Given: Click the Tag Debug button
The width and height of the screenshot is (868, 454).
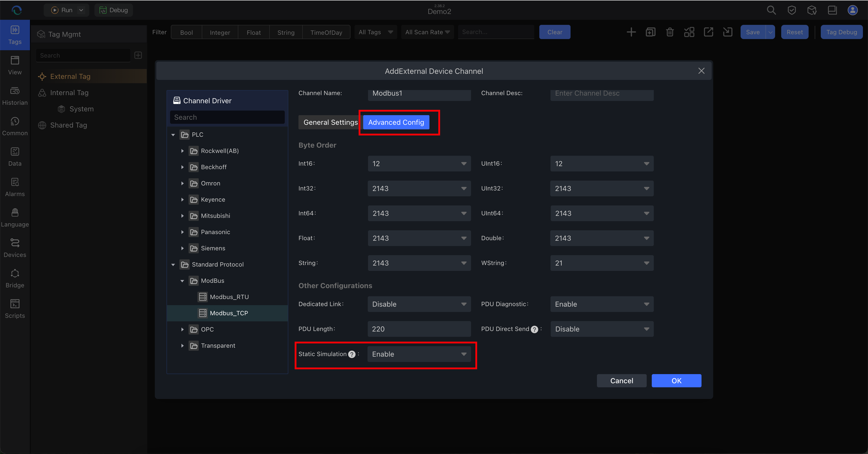Looking at the screenshot, I should [x=841, y=32].
